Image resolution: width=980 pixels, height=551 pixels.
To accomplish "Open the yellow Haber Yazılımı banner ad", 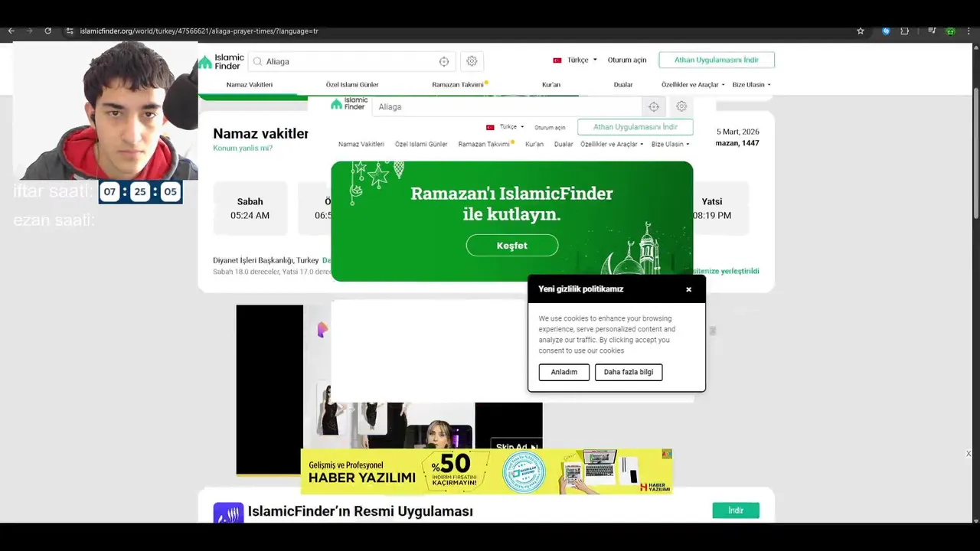I will tap(486, 471).
